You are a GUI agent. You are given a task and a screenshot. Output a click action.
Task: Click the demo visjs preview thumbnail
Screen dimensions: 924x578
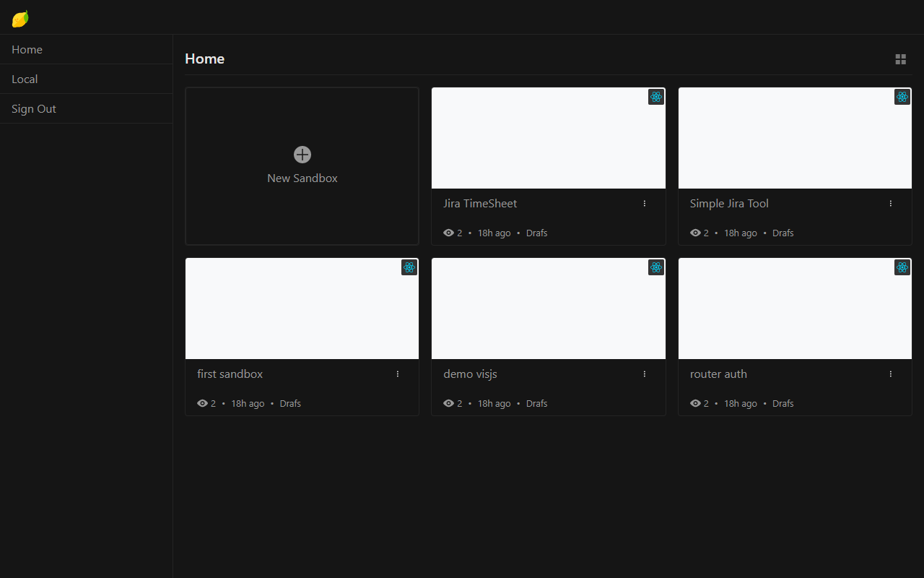[x=549, y=309]
